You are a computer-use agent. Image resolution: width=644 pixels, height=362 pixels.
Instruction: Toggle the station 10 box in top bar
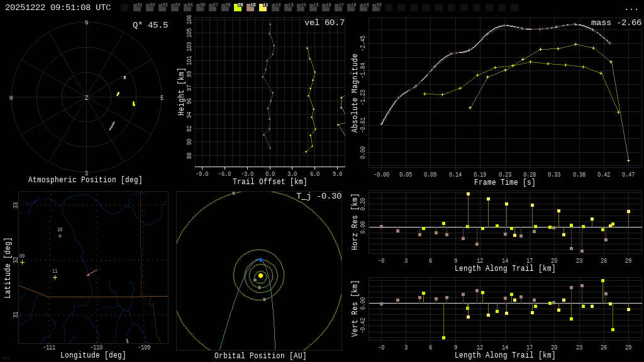[250, 8]
